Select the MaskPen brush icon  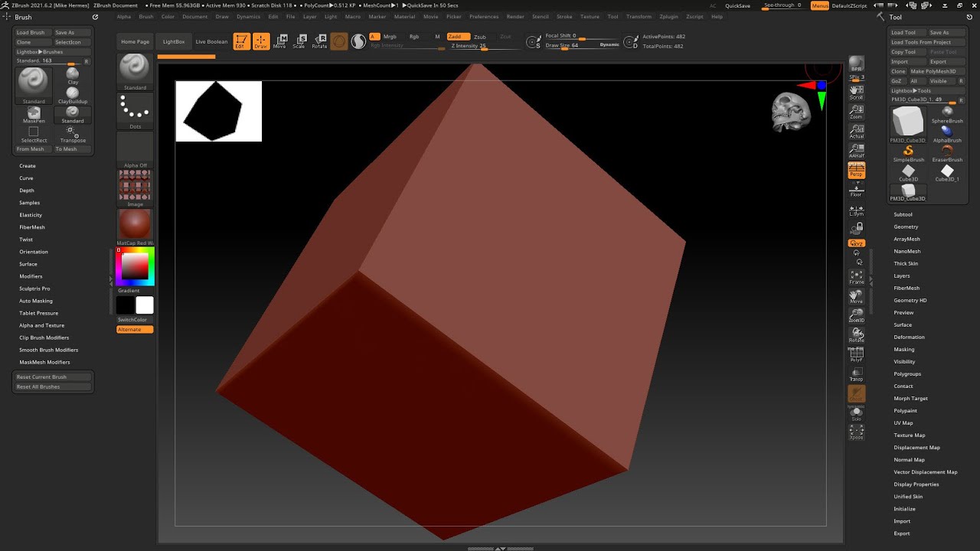coord(34,115)
